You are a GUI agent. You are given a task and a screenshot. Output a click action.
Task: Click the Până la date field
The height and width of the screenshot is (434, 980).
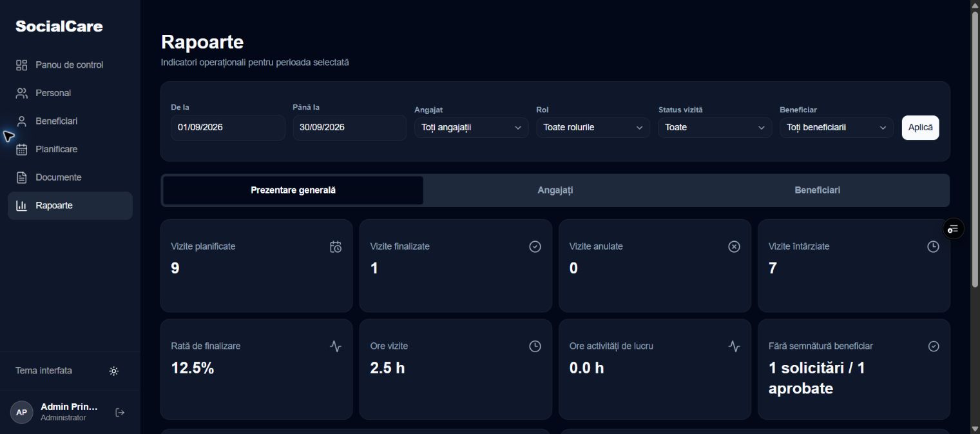pyautogui.click(x=349, y=128)
